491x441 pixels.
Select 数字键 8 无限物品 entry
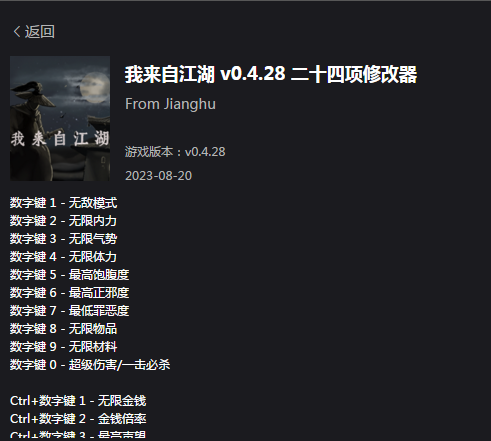(63, 329)
